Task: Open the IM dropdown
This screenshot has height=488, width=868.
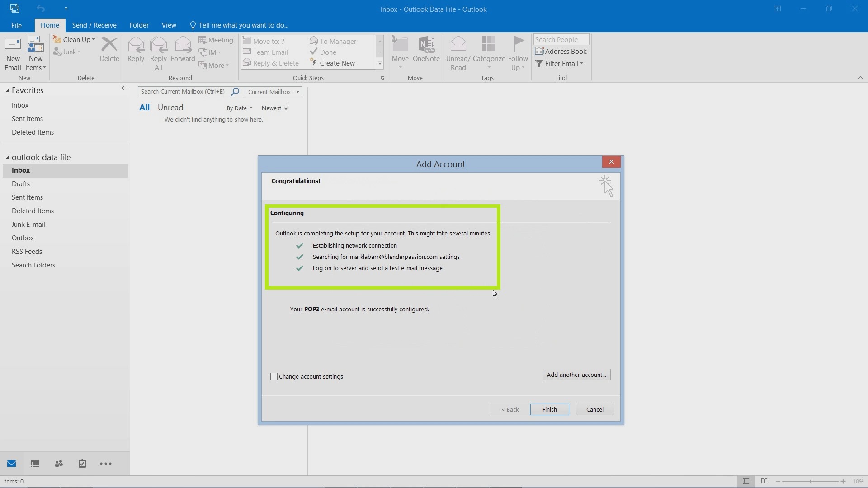Action: coord(210,52)
